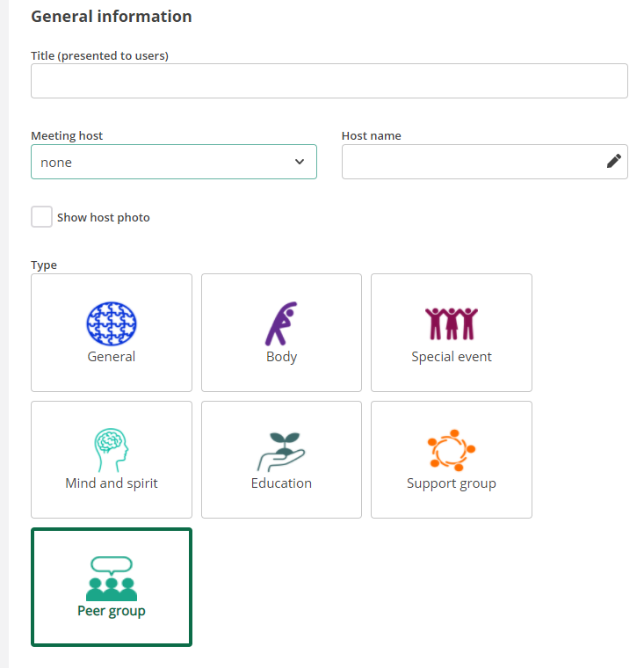Click the General type label text

(112, 357)
